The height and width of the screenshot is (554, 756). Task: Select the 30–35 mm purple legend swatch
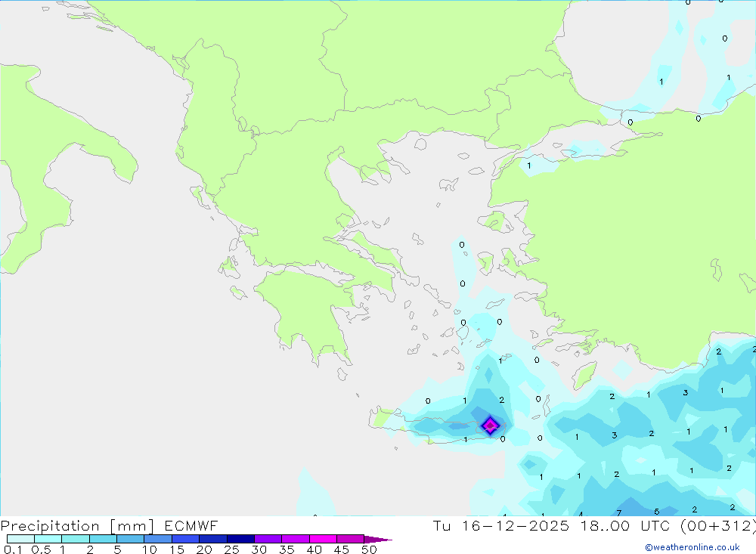pos(268,539)
